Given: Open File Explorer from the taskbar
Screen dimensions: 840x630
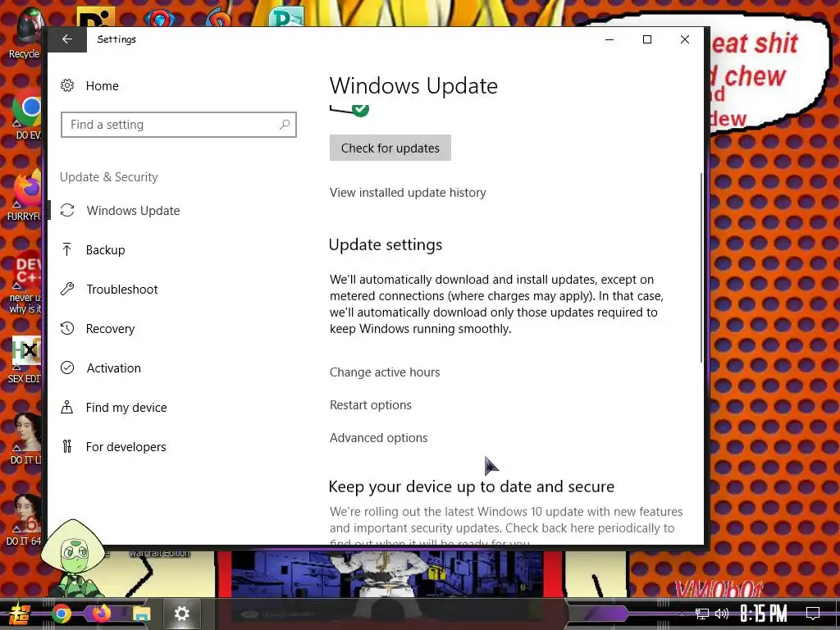Looking at the screenshot, I should [142, 614].
